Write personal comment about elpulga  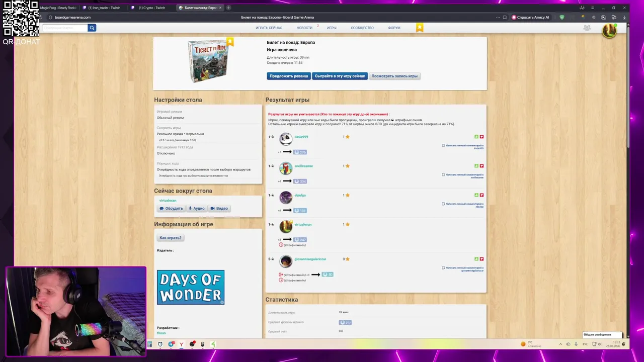click(463, 205)
